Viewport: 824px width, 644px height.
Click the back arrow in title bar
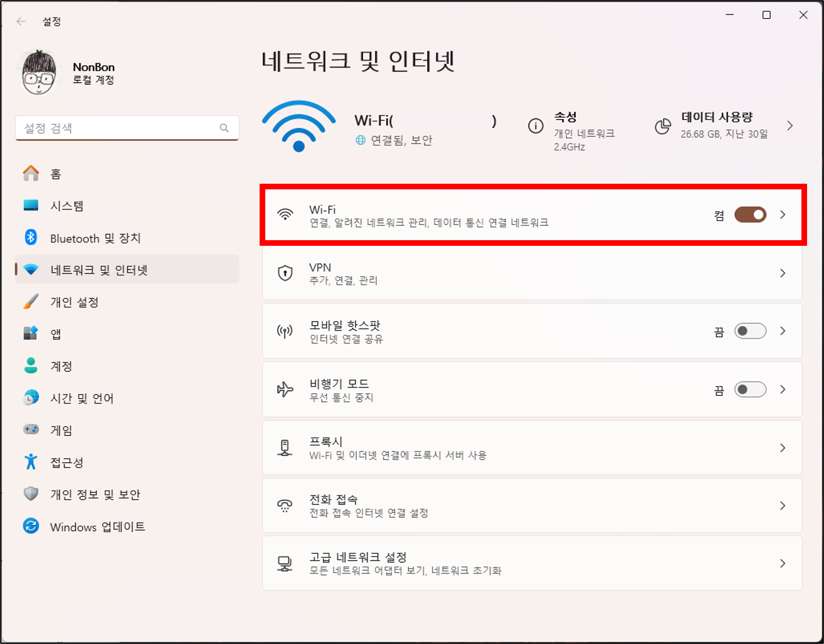21,21
